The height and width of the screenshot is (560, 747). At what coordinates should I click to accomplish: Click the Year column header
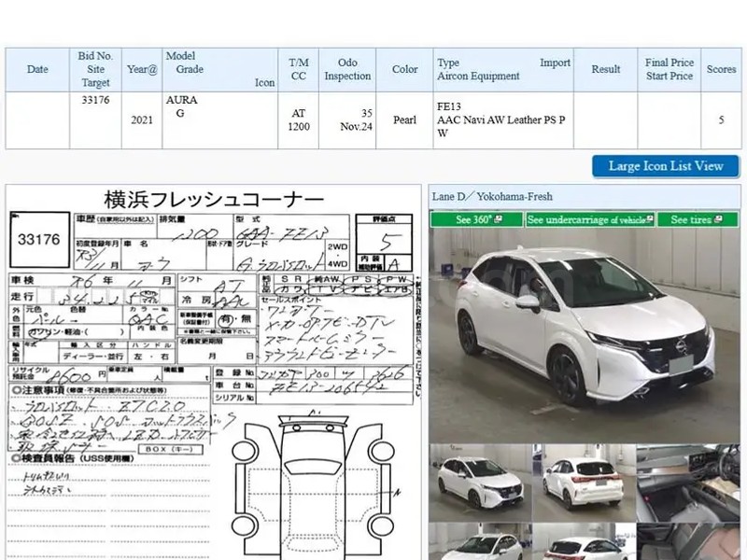(x=142, y=69)
